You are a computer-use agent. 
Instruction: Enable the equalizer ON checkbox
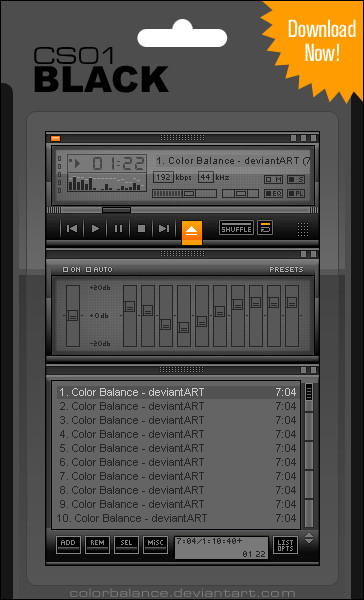pyautogui.click(x=72, y=270)
